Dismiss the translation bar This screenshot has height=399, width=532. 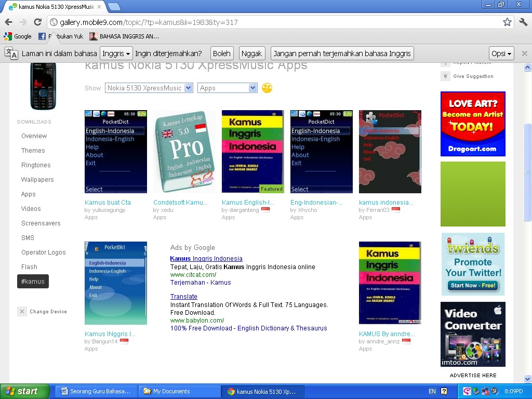pyautogui.click(x=524, y=54)
